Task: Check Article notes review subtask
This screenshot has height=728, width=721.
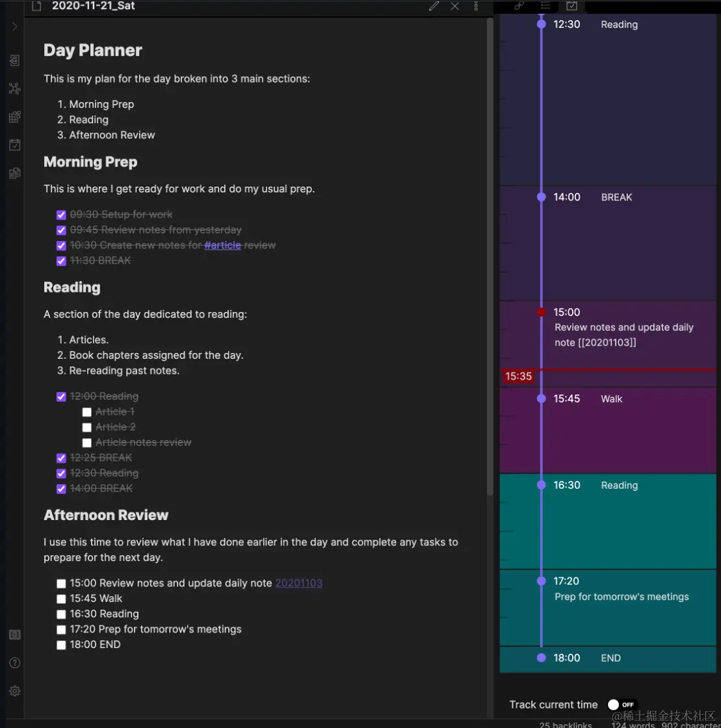Action: pos(86,443)
